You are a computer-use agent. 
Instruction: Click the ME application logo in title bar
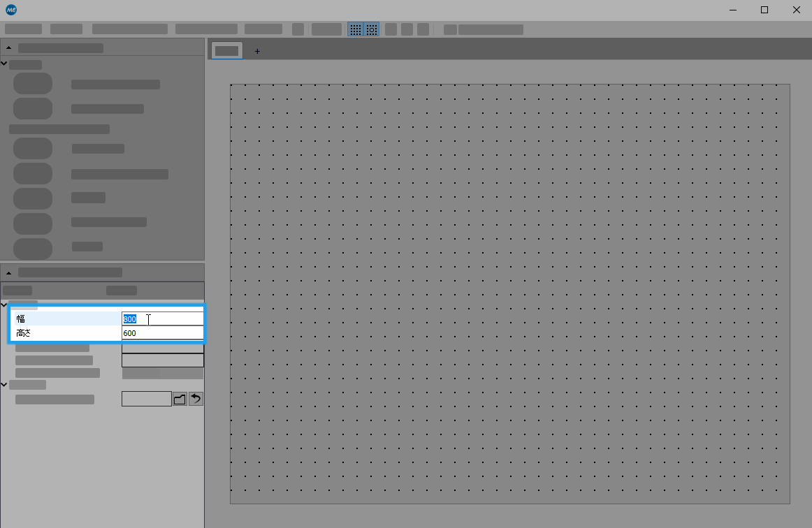point(10,10)
